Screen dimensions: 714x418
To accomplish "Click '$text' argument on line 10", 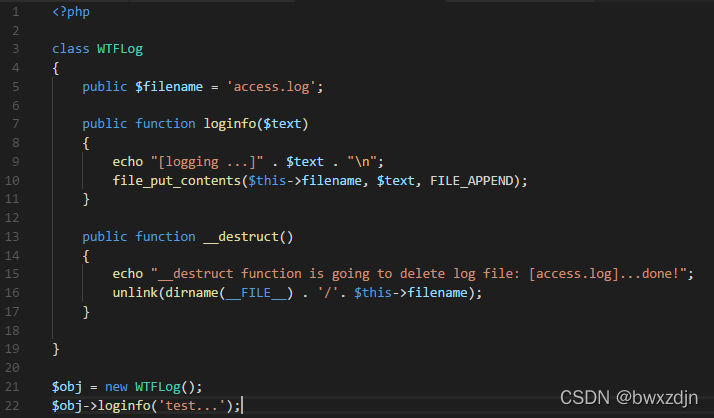I will (395, 181).
